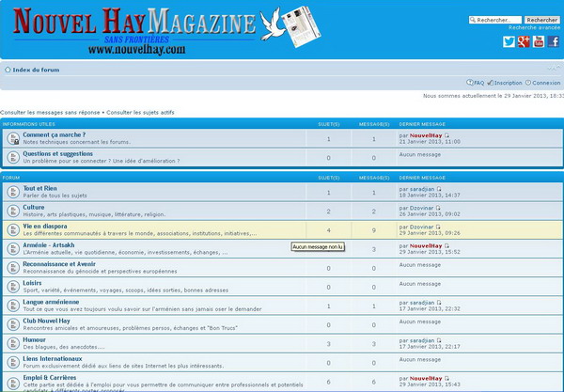This screenshot has width=564, height=392.
Task: Open Consulter les sujets actifs
Action: (x=140, y=113)
